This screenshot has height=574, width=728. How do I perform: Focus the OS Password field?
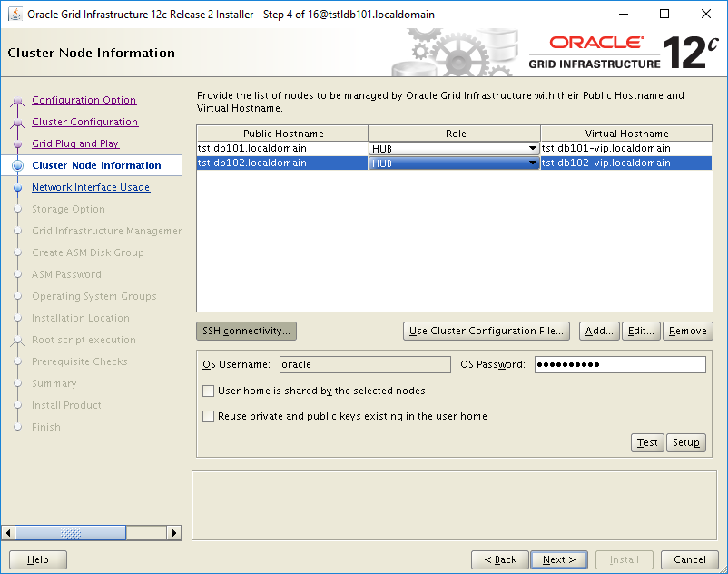tap(620, 364)
